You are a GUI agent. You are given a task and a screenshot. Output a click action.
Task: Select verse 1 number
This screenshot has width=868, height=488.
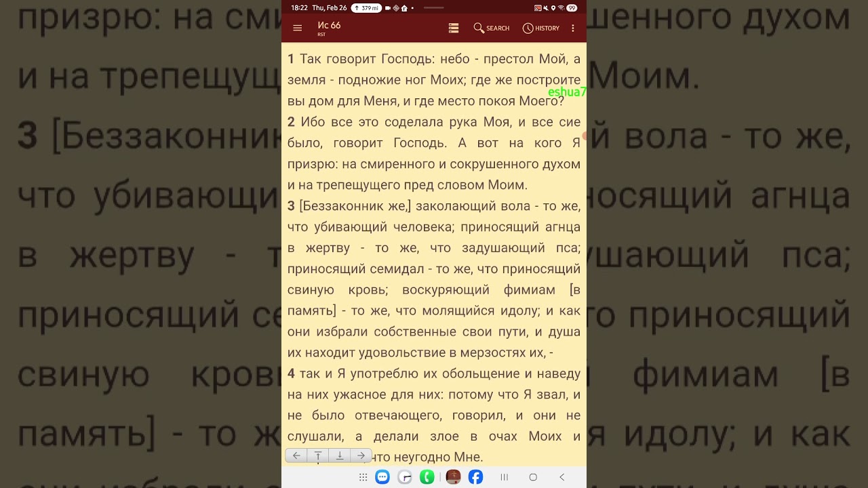(291, 59)
